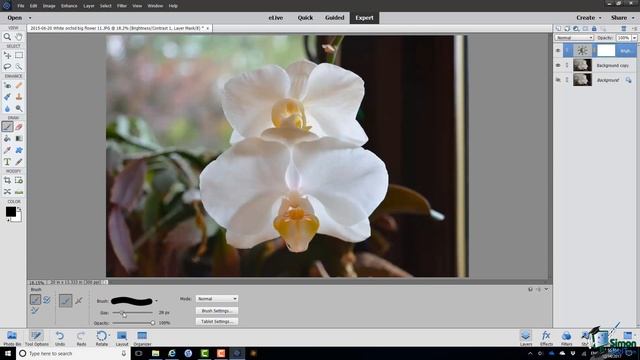
Task: Switch to the Quick editing tab
Action: [305, 18]
